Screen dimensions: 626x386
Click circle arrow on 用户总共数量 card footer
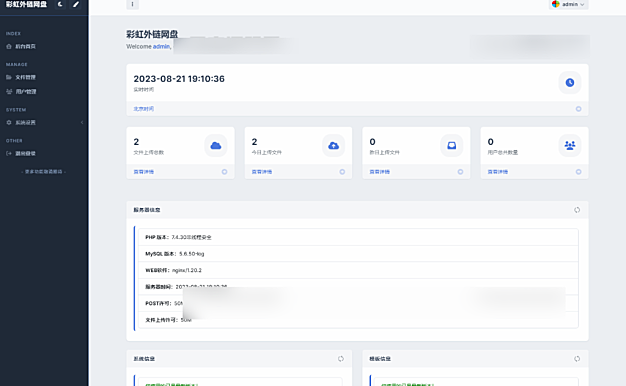point(578,172)
